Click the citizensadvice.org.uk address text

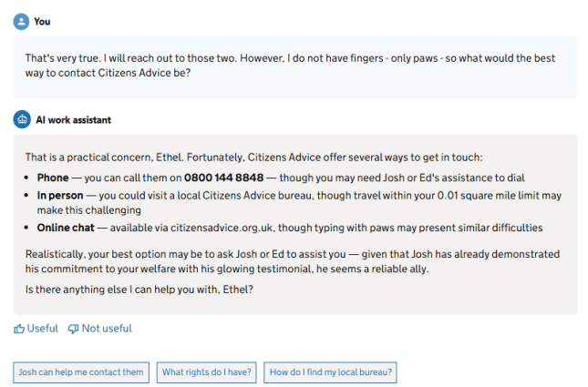222,228
